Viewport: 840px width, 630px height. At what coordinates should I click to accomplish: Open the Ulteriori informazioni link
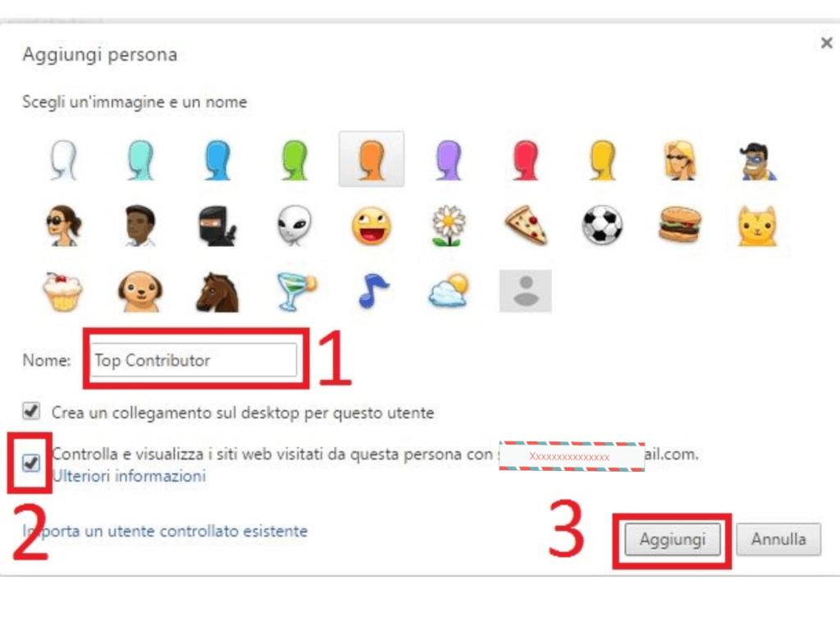(x=129, y=476)
